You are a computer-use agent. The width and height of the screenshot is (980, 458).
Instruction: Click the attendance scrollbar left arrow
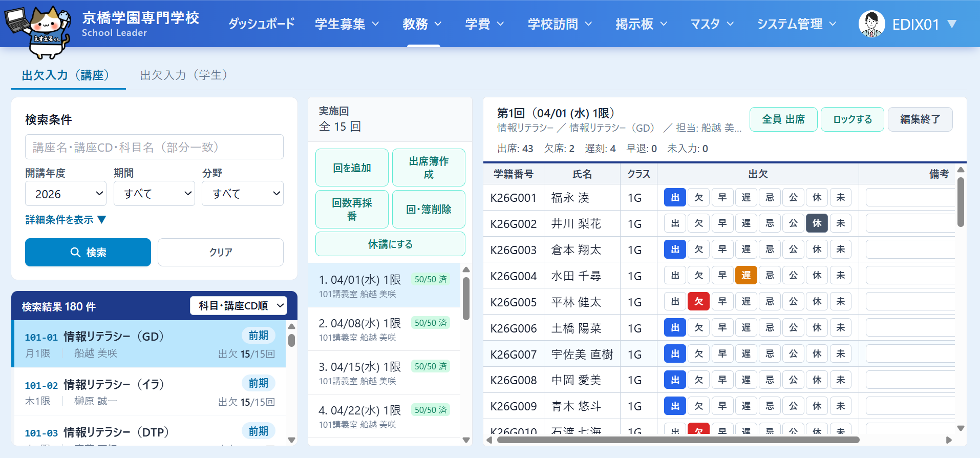click(489, 440)
